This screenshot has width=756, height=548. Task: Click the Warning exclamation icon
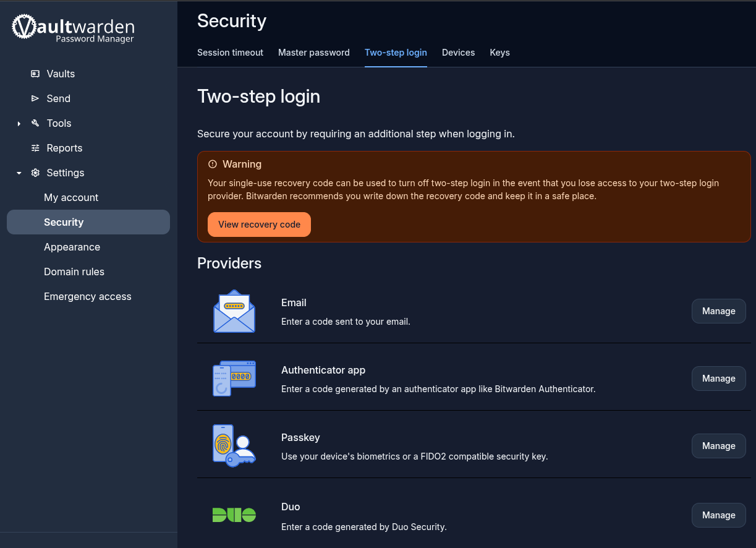tap(213, 164)
